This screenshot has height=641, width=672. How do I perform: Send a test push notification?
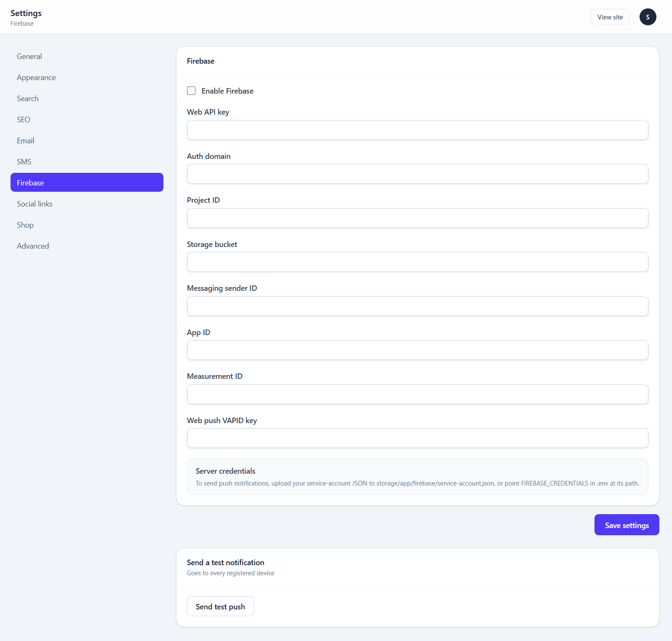pyautogui.click(x=220, y=606)
